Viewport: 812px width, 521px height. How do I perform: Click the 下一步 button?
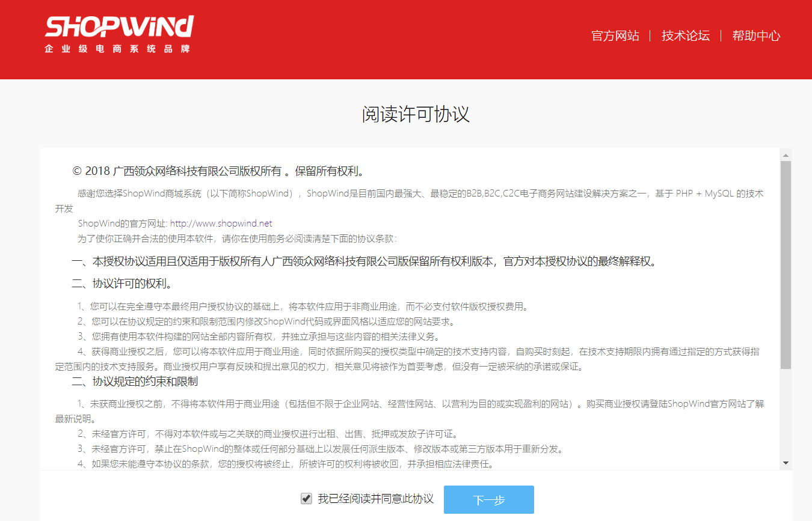click(x=489, y=499)
